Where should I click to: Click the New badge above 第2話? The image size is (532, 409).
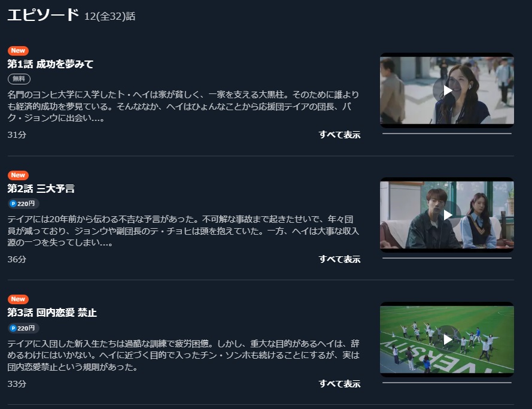point(18,175)
